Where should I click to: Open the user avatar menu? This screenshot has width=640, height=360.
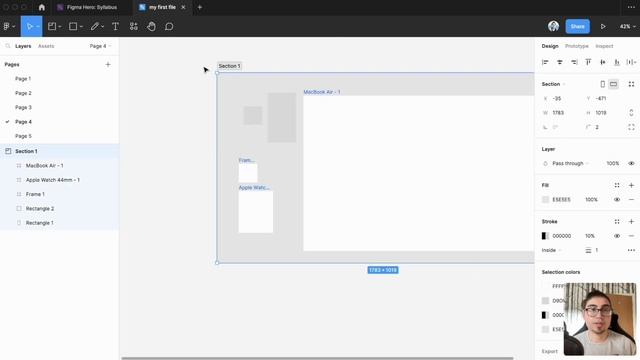tap(553, 26)
